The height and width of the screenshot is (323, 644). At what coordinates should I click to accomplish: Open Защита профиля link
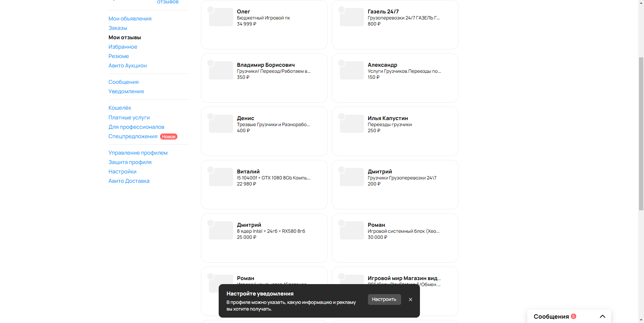[x=130, y=162]
